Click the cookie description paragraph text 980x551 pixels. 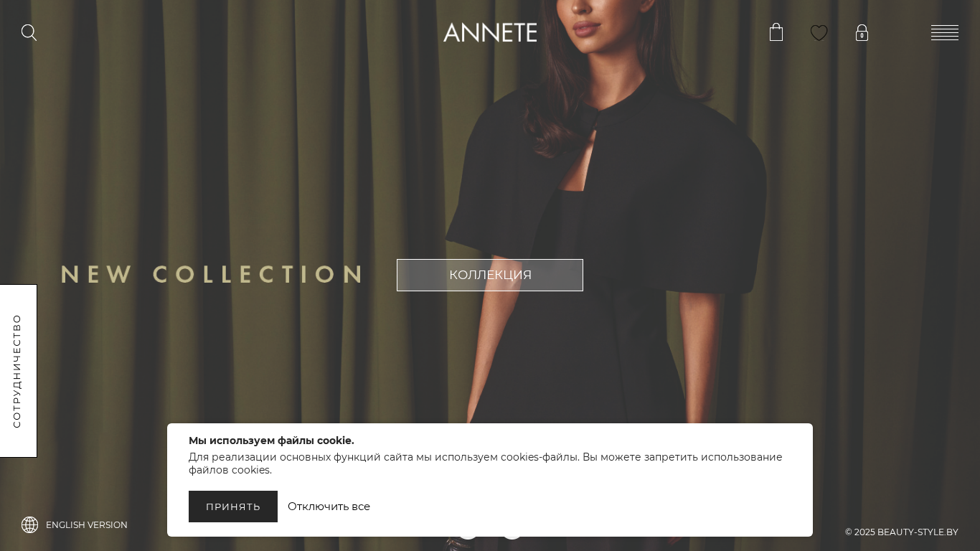click(486, 463)
